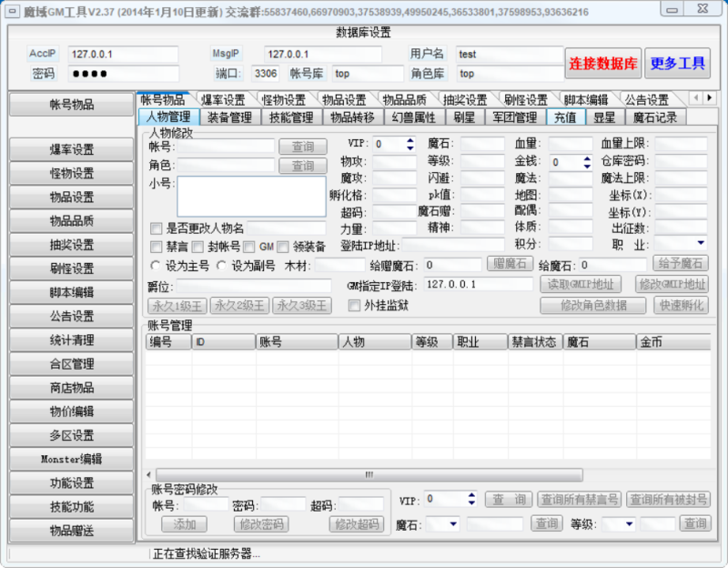Open sidebar 合区管理 section
The image size is (728, 568).
point(72,364)
